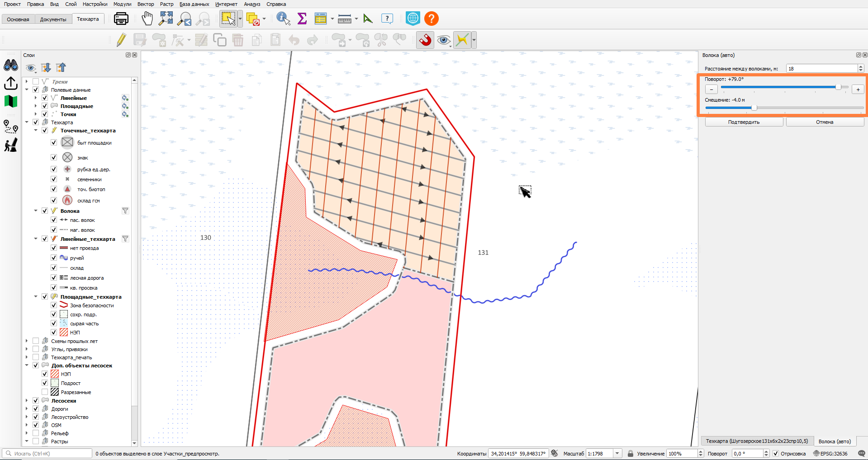Open the statistical summary sigma tool

302,19
